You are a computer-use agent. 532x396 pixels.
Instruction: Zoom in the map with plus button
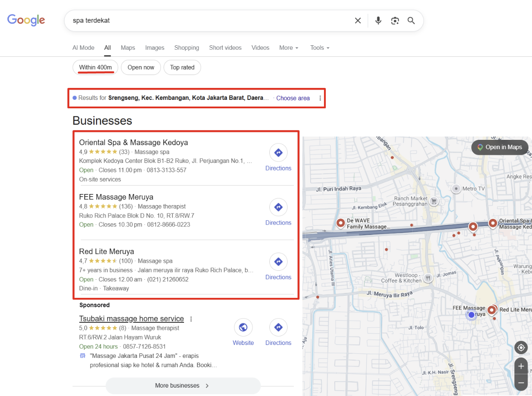(x=521, y=366)
